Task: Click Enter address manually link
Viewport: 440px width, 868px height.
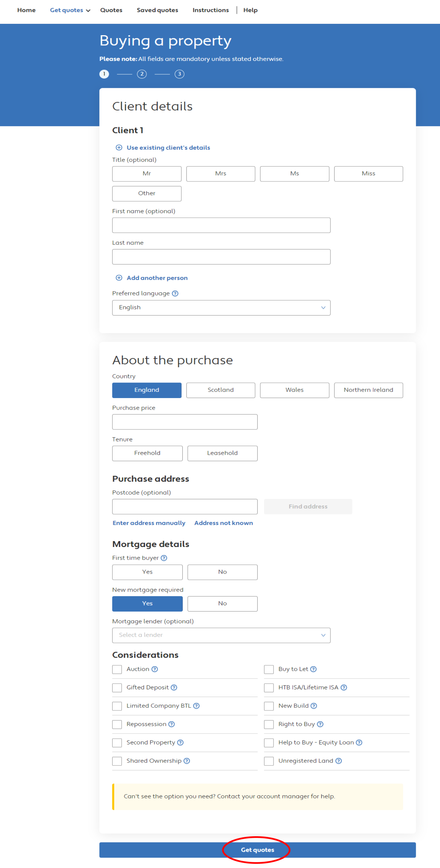Action: pos(149,523)
